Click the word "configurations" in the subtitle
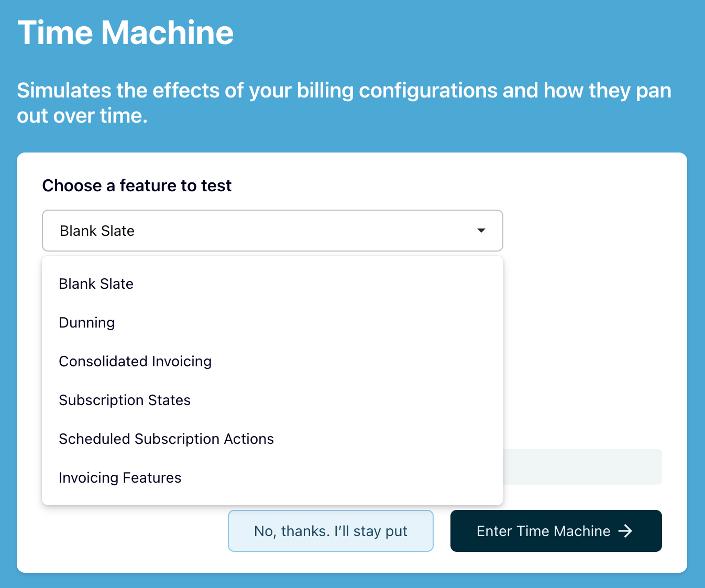 click(428, 90)
